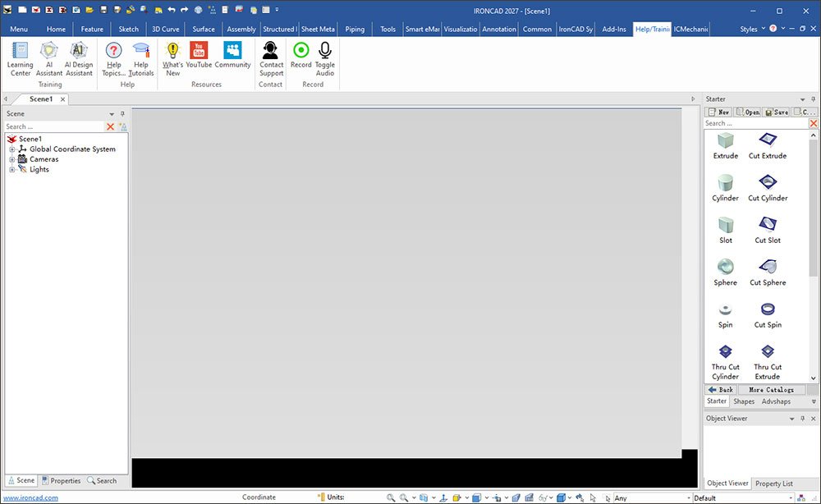The image size is (821, 504).
Task: Close the Scene1 document tab
Action: (x=63, y=99)
